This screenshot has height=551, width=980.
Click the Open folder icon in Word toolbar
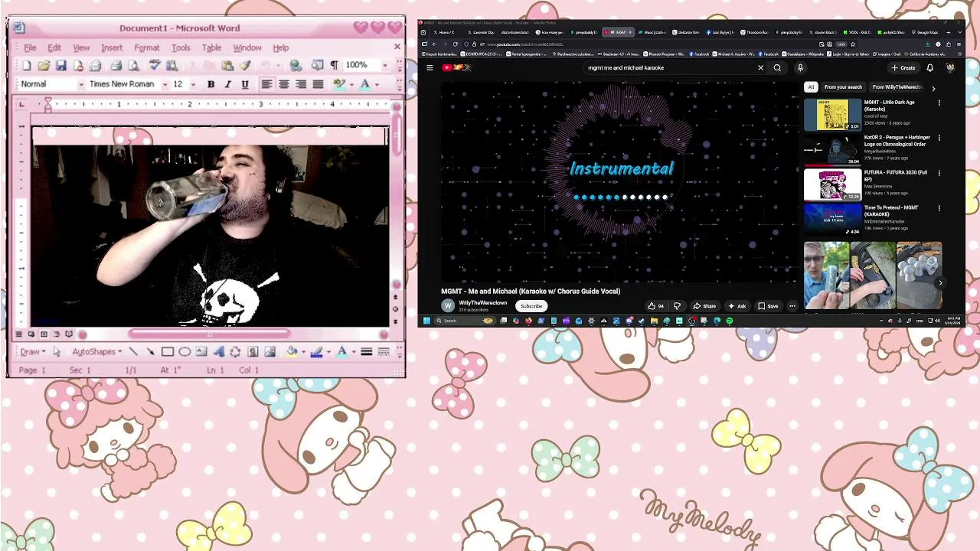pos(44,66)
